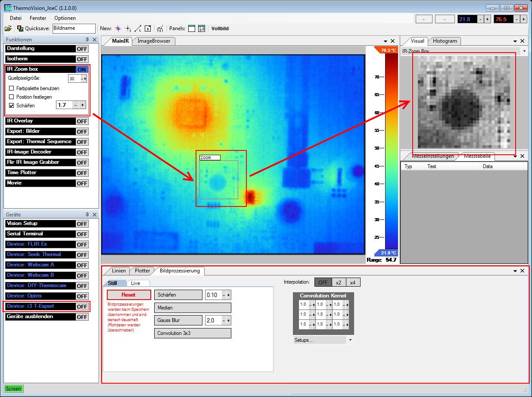
Task: Open the MainIR panel dropdown arrow
Action: (x=386, y=41)
